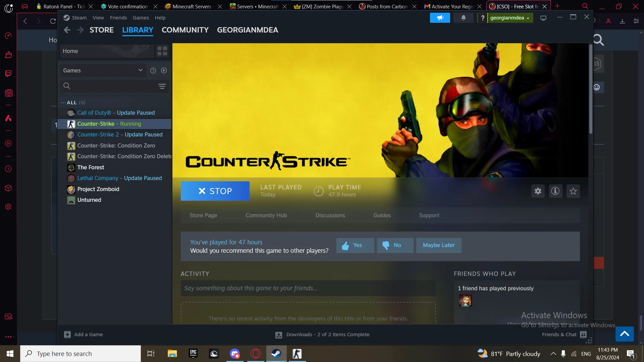Collapse the ALL games list

tap(63, 103)
